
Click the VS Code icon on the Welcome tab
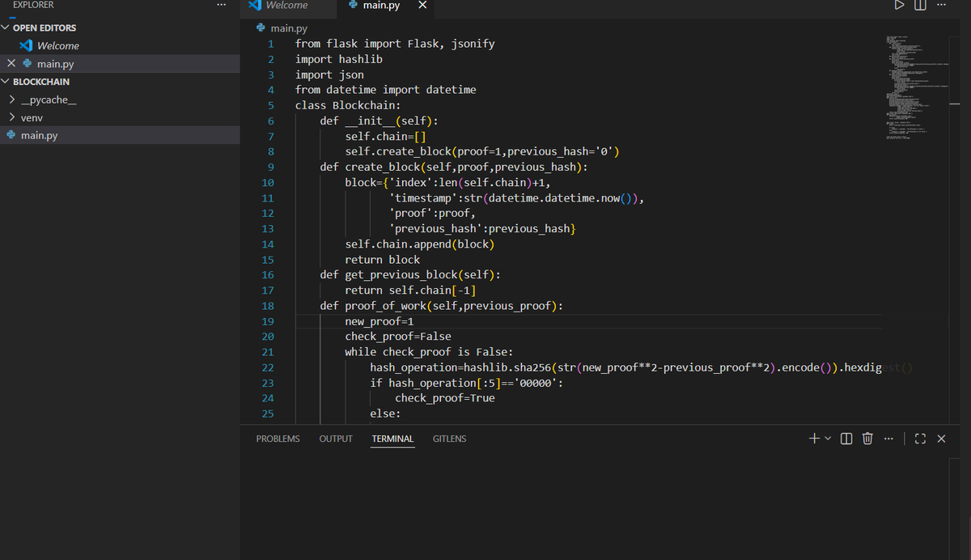[255, 5]
